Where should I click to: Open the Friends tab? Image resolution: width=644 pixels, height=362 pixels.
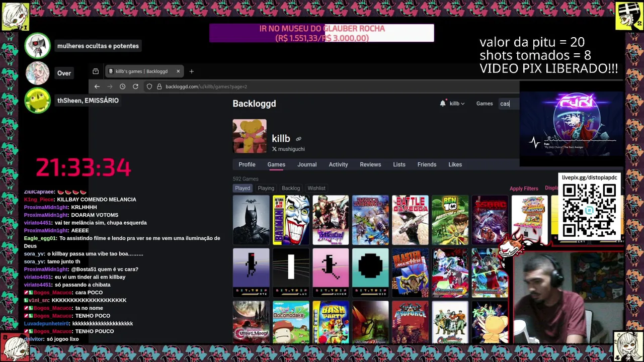point(427,164)
